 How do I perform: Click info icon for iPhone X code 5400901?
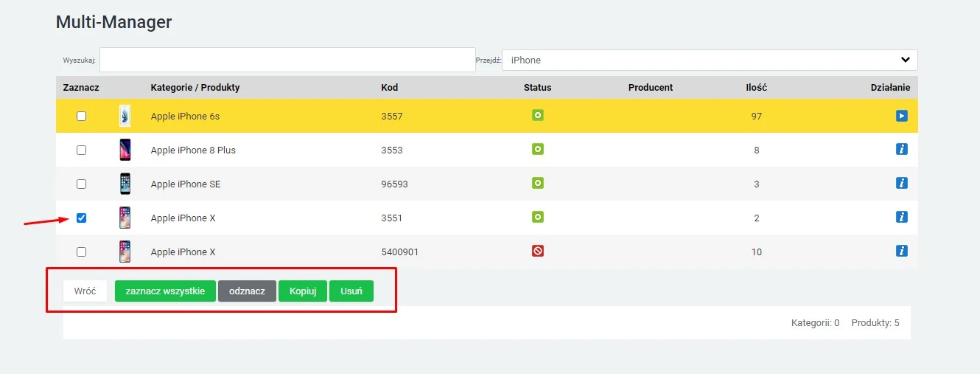pyautogui.click(x=901, y=252)
